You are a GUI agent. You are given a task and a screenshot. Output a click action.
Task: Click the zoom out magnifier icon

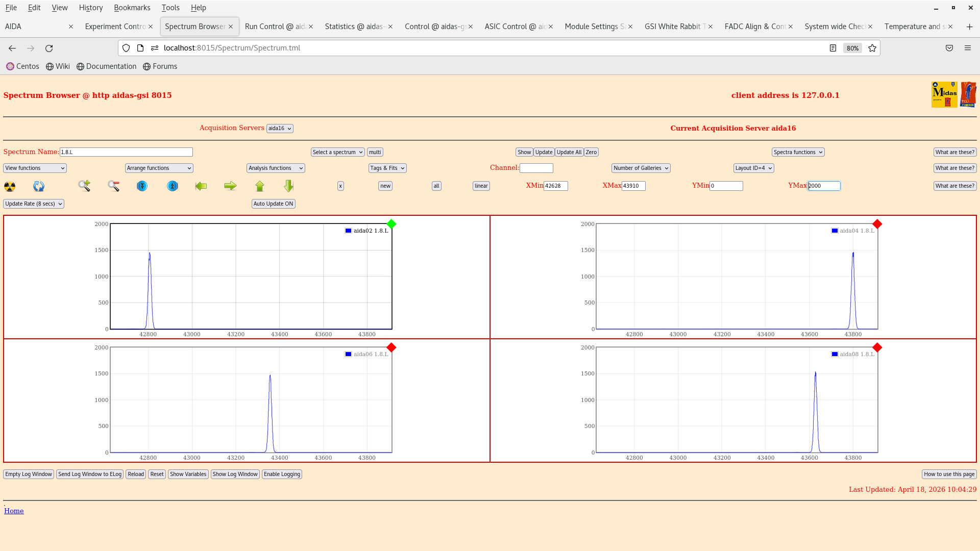[x=113, y=186]
